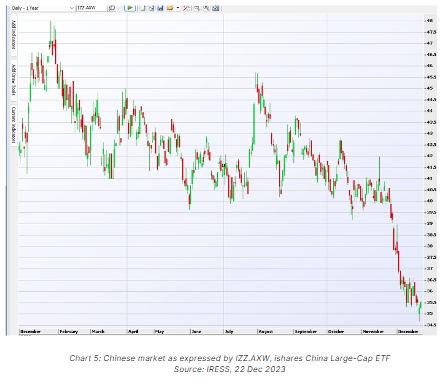Click the yellow open folder icon
444x384 pixels.
coord(170,8)
